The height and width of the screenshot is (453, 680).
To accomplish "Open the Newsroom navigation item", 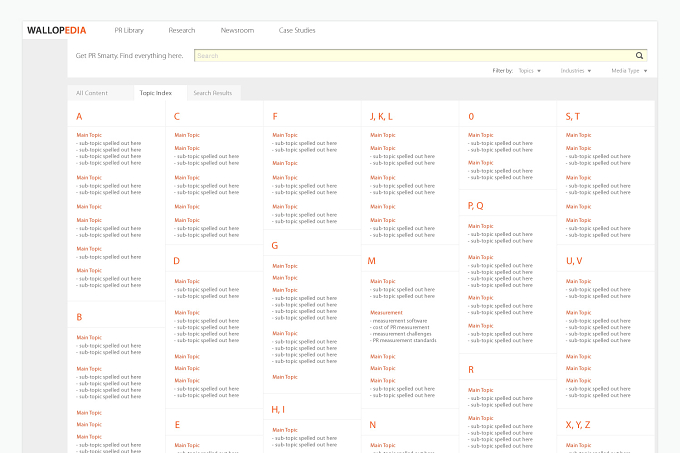I will [x=237, y=30].
